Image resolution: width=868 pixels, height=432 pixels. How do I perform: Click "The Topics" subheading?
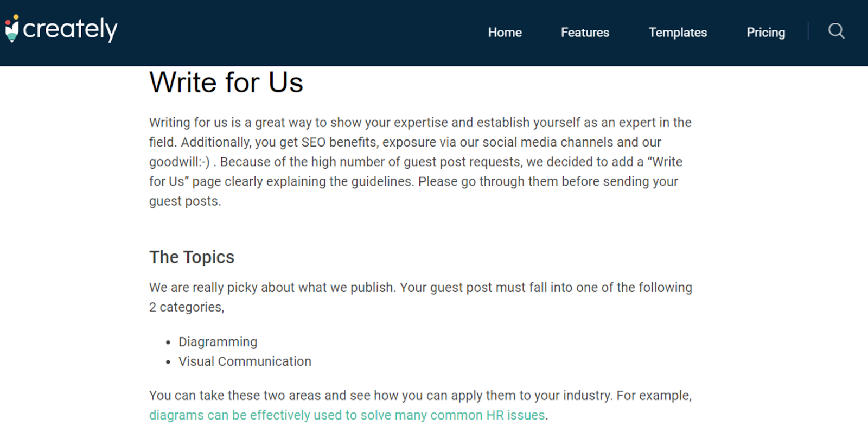tap(192, 257)
